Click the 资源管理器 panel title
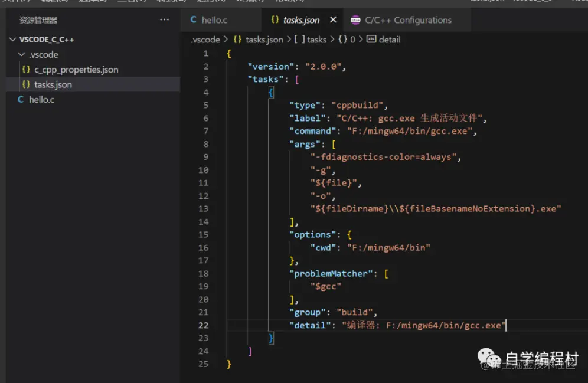 [x=38, y=20]
